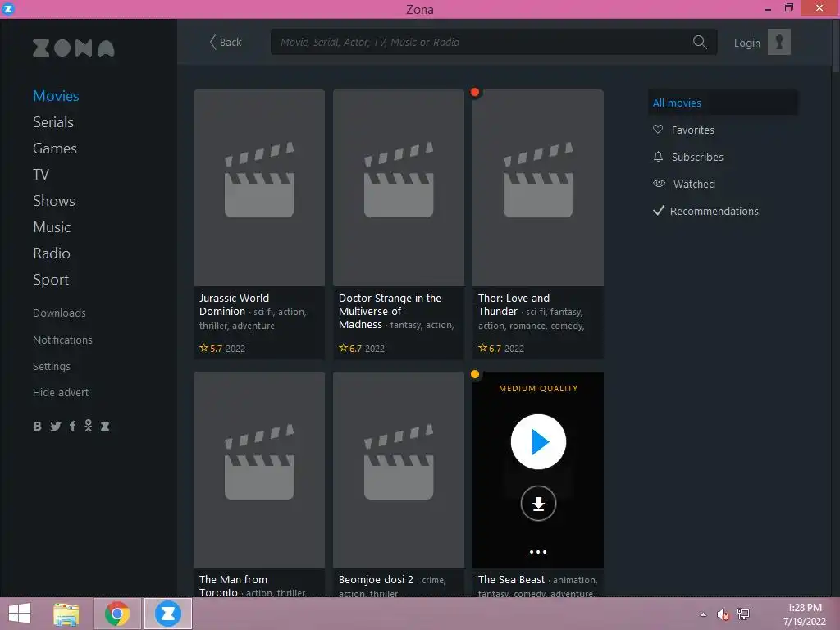The image size is (840, 630).
Task: Open Serials section
Action: point(53,122)
